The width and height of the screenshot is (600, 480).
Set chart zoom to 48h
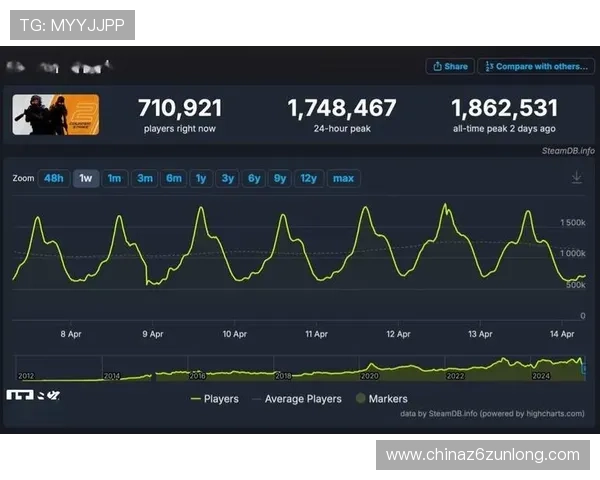pos(53,178)
